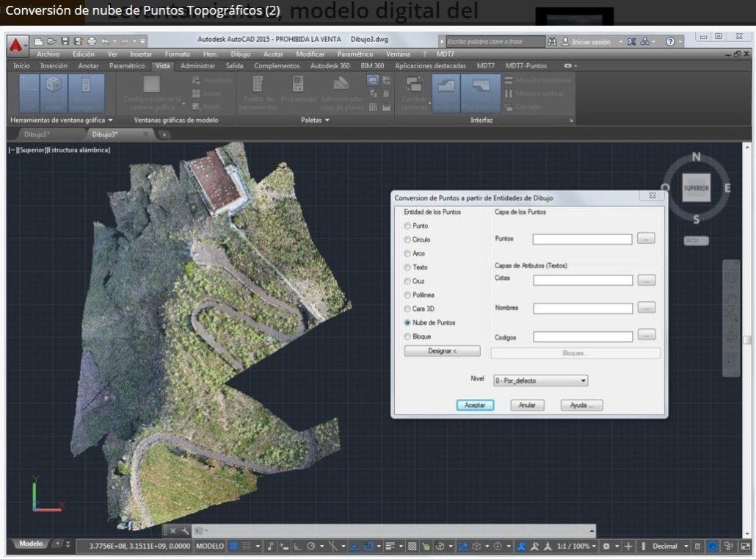Screen dimensions: 756x559
Task: Switch to the Dibujo1 drawing tab
Action: (37, 134)
